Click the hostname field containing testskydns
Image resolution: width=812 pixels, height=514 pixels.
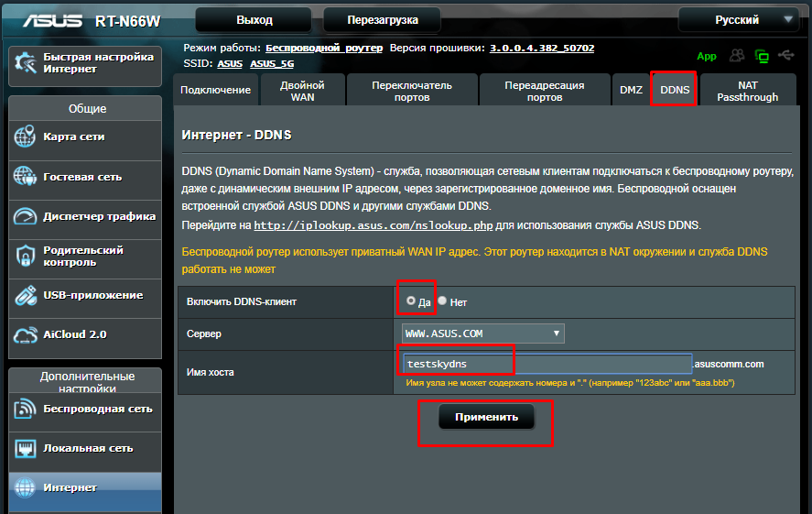click(x=546, y=364)
